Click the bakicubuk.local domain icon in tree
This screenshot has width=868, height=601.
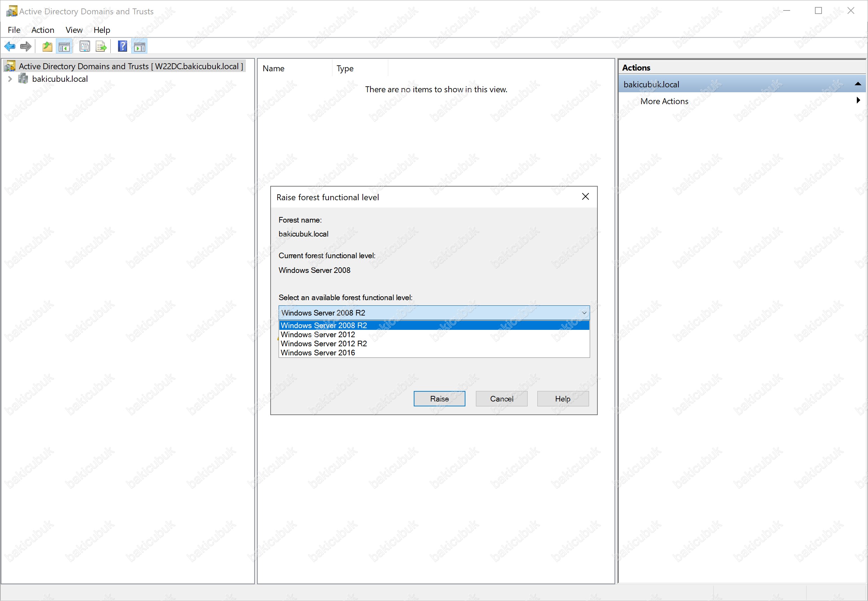tap(23, 79)
